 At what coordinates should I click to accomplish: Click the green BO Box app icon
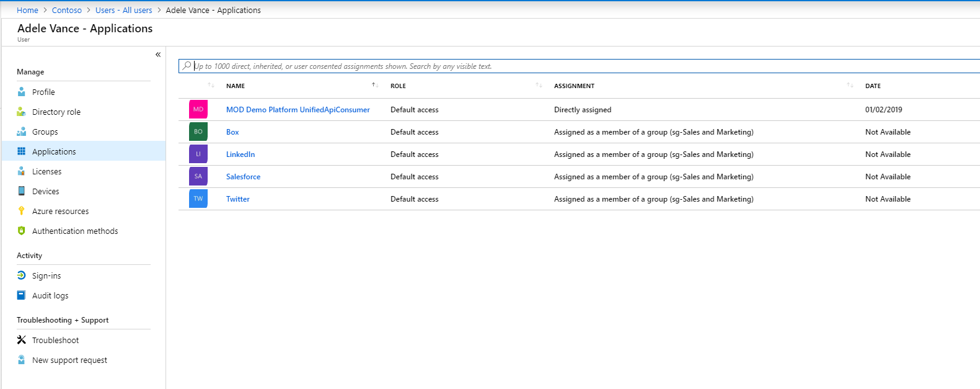[x=198, y=132]
